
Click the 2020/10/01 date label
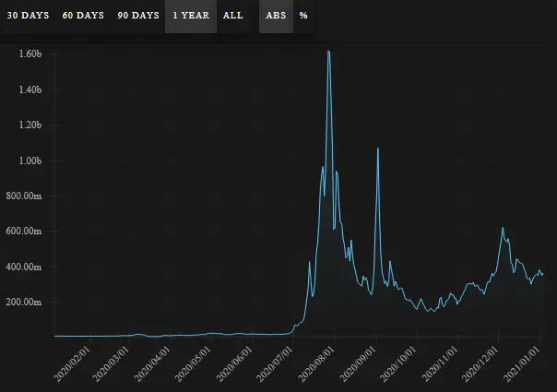coord(397,364)
